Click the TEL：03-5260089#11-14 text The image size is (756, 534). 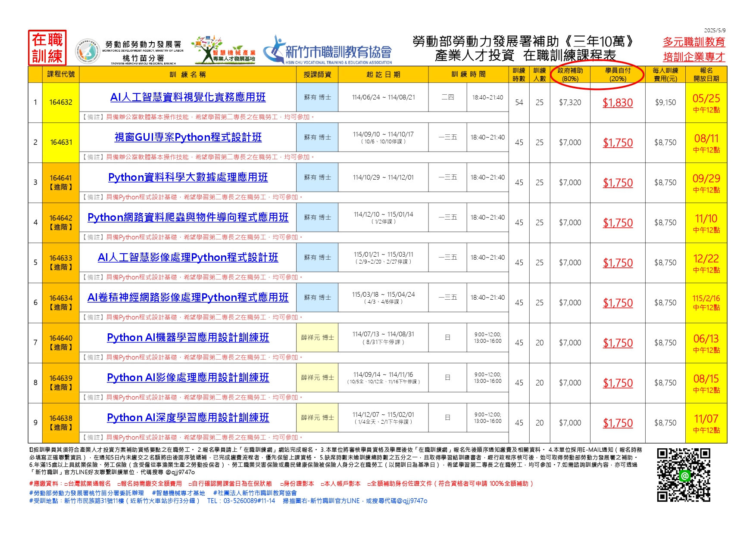click(241, 501)
